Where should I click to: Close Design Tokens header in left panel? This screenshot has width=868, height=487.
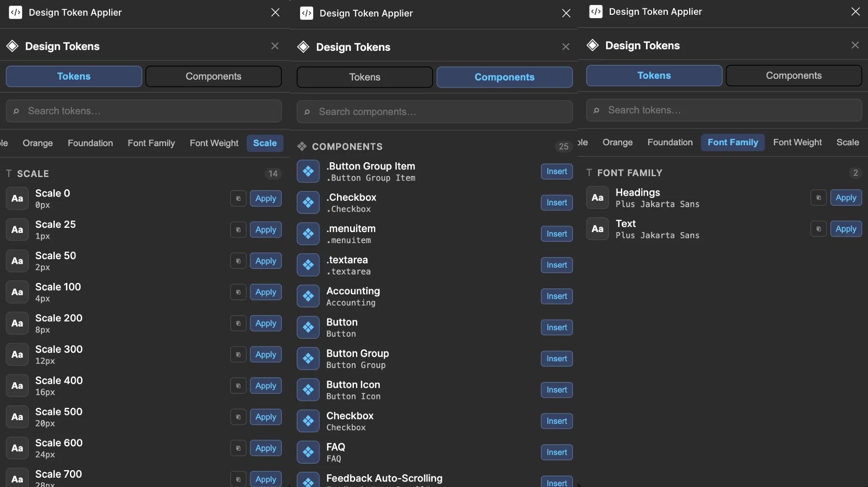click(275, 46)
